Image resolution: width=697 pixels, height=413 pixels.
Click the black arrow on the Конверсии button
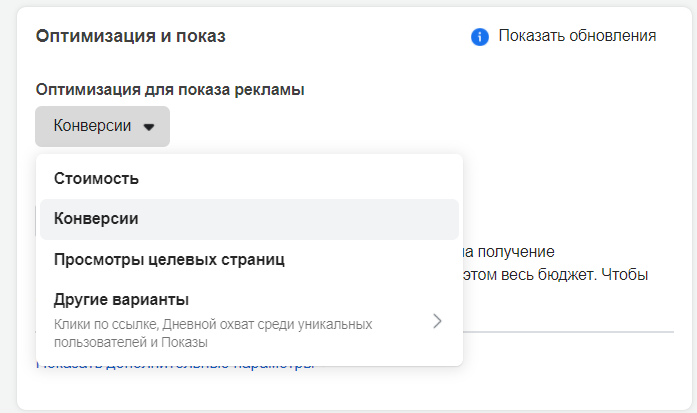(149, 127)
